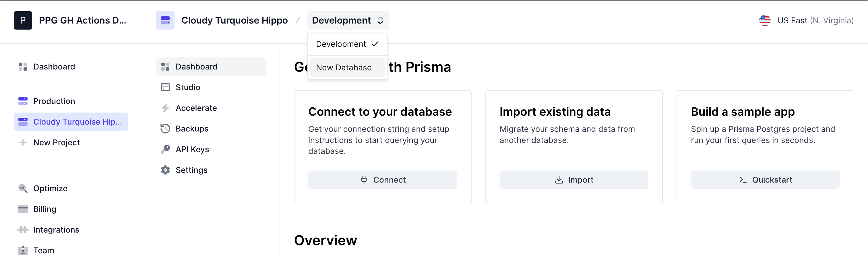Image resolution: width=868 pixels, height=263 pixels.
Task: Create a New Project from sidebar
Action: 71,143
